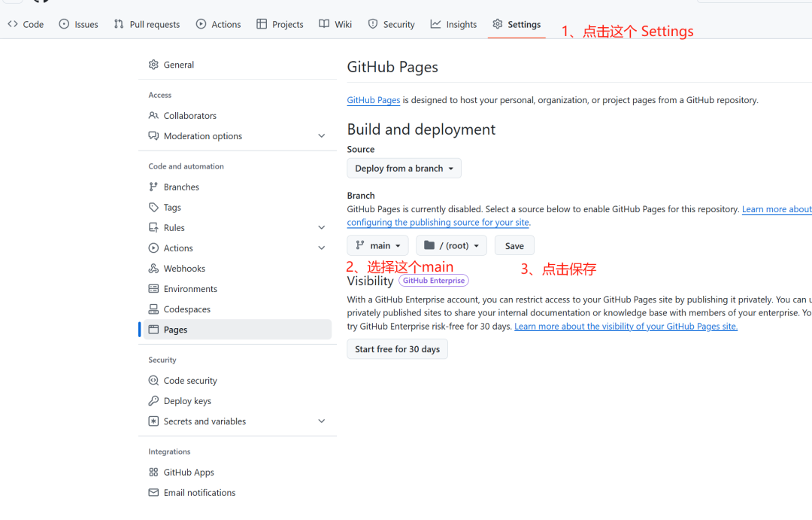Click the Pages browser icon
Screen dimensions: 812x520
click(153, 330)
